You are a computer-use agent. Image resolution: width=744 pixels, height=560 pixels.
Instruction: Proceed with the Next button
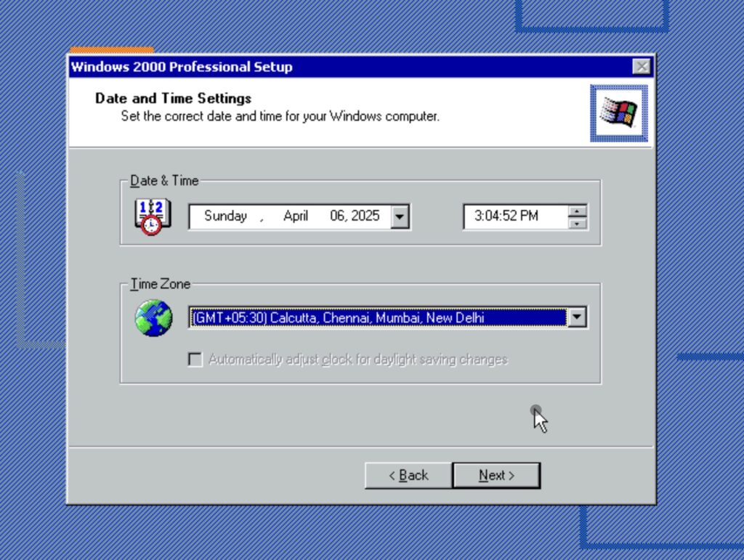pos(496,476)
